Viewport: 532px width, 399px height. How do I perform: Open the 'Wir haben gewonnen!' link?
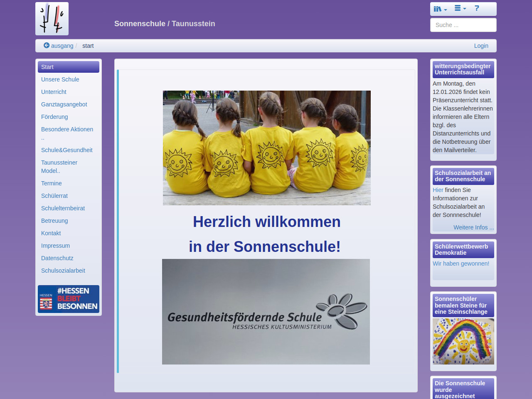[x=461, y=264]
